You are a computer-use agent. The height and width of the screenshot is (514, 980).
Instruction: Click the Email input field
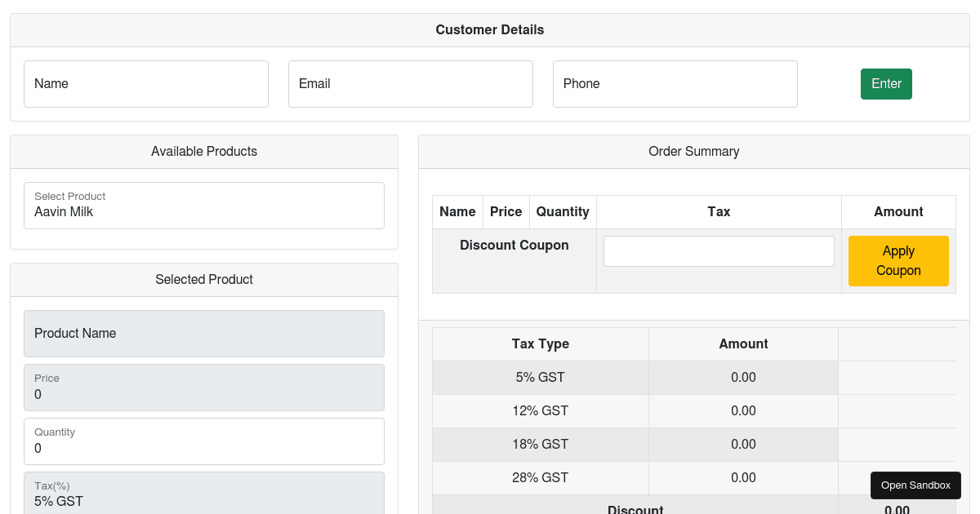pyautogui.click(x=411, y=83)
